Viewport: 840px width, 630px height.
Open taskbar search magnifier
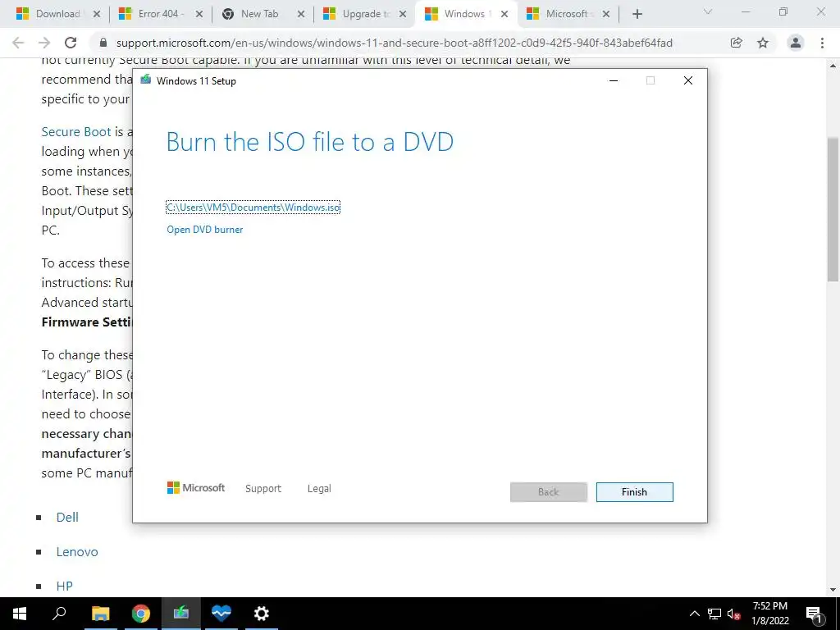(x=59, y=614)
